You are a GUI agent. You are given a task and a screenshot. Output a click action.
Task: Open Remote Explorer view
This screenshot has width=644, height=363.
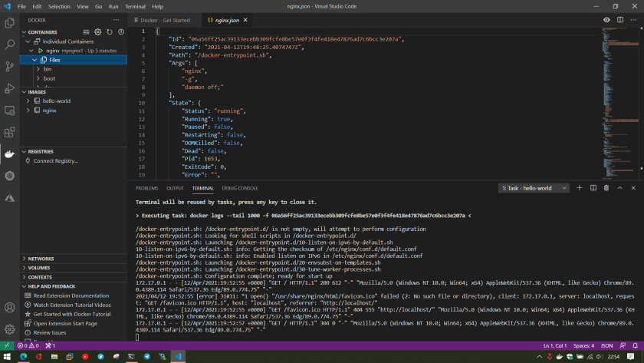click(x=9, y=111)
